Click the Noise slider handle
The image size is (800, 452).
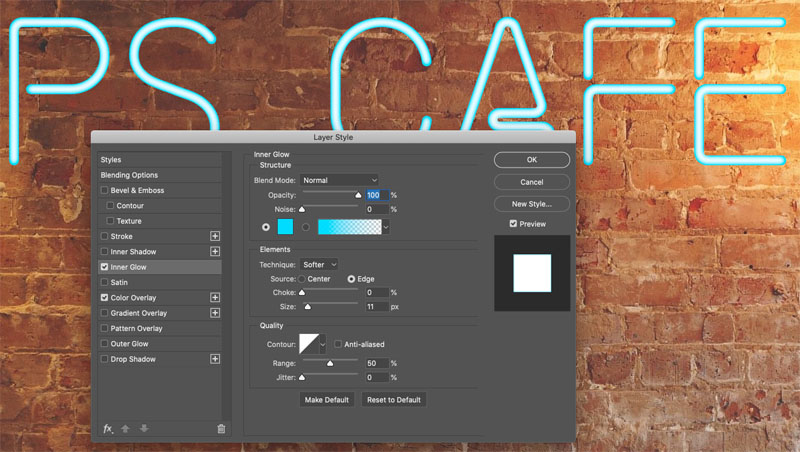[x=302, y=209]
